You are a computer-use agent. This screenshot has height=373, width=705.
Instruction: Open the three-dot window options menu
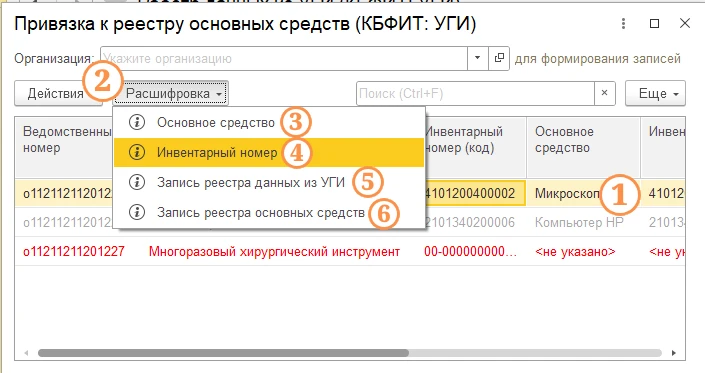tap(623, 23)
